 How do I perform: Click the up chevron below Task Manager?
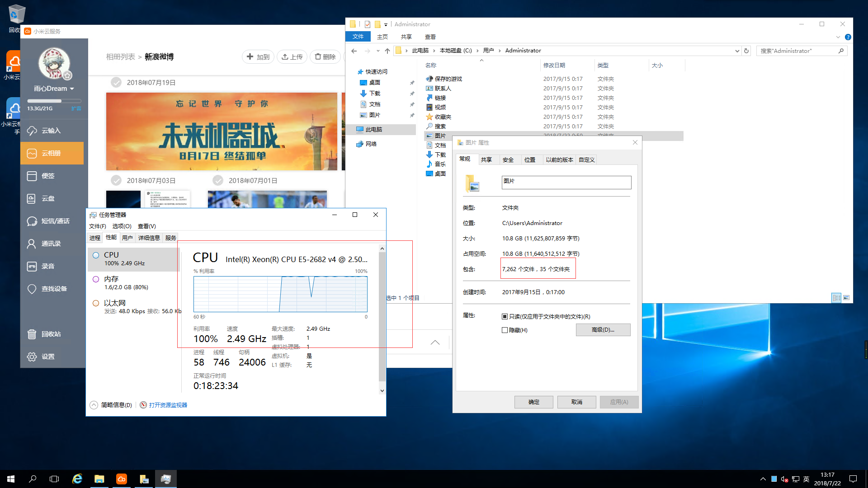point(435,343)
